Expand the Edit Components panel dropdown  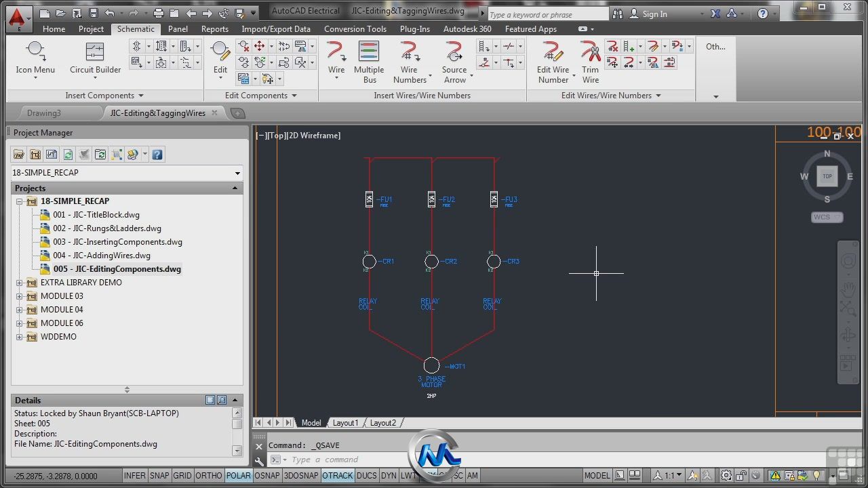click(x=294, y=96)
